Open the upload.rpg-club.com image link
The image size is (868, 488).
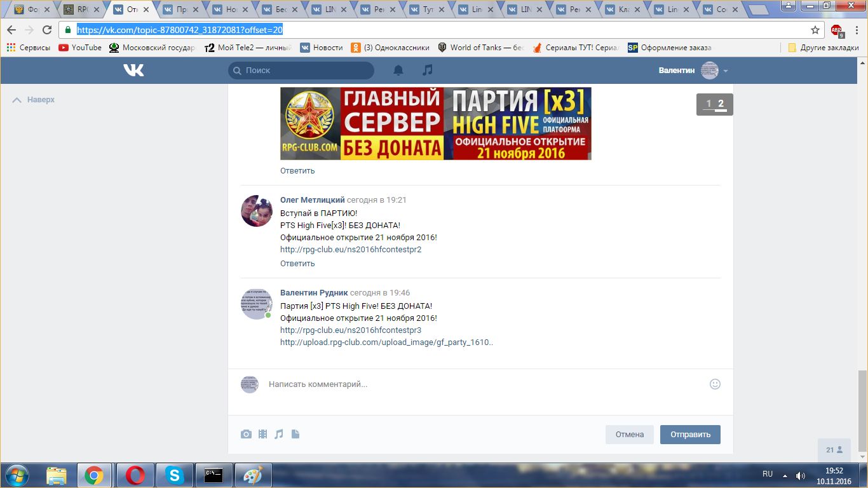point(386,342)
